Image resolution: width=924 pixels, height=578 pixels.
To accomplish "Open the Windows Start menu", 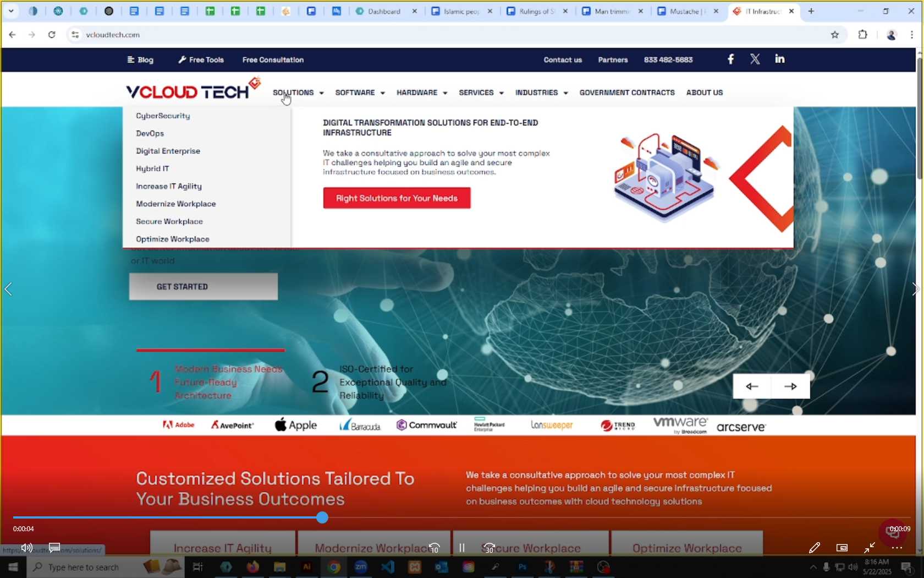I will [x=13, y=567].
